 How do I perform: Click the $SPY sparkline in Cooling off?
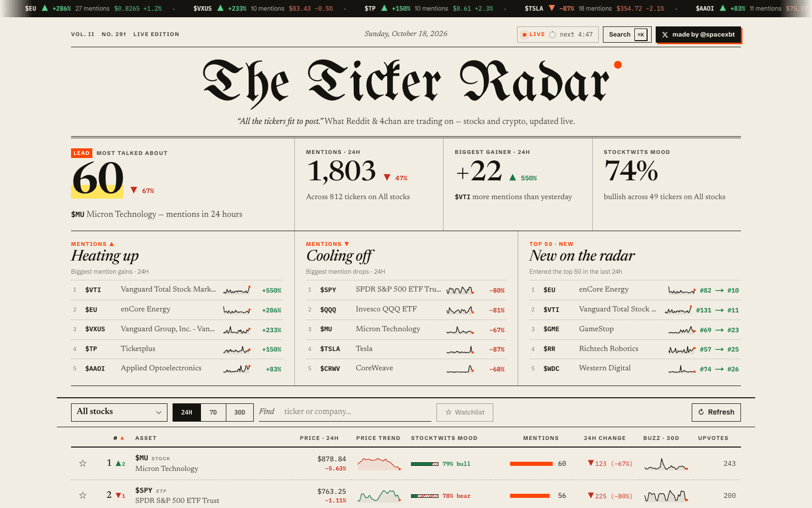click(460, 290)
